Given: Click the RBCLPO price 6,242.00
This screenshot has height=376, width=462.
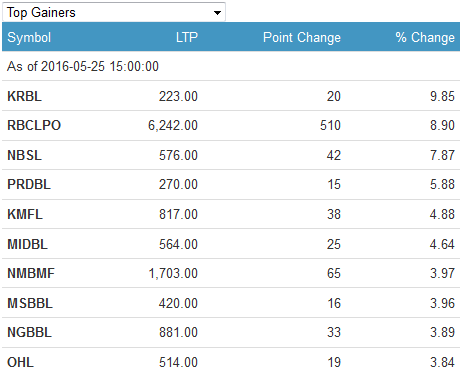Looking at the screenshot, I should click(x=173, y=125).
